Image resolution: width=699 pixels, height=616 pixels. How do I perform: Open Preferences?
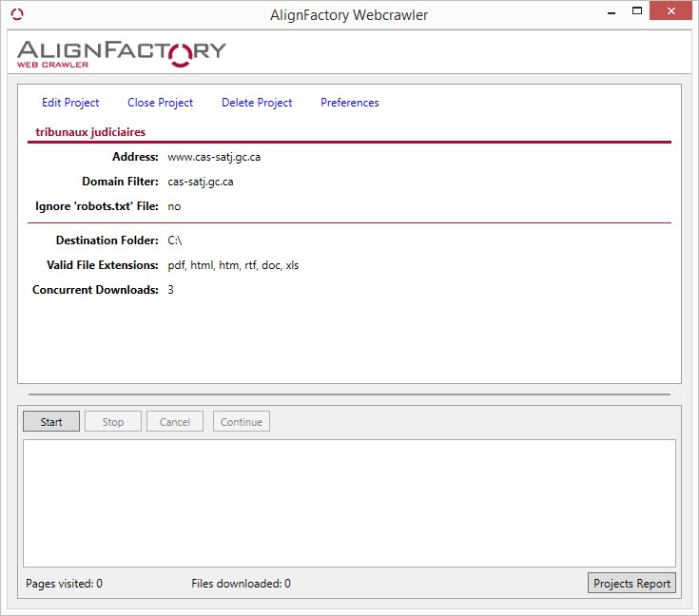click(349, 103)
